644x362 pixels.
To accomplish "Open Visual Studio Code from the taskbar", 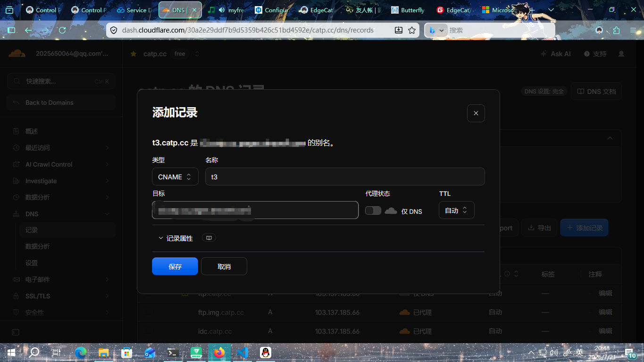I will 242,353.
